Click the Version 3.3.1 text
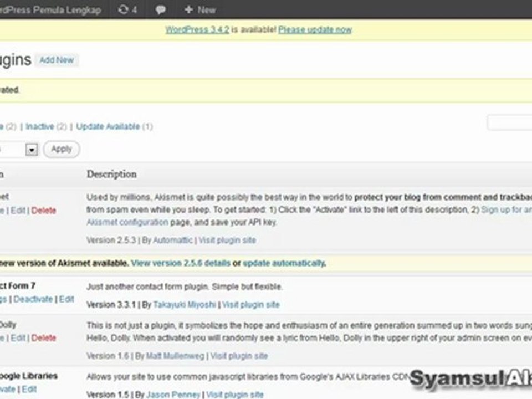Image resolution: width=532 pixels, height=399 pixels. (x=111, y=305)
